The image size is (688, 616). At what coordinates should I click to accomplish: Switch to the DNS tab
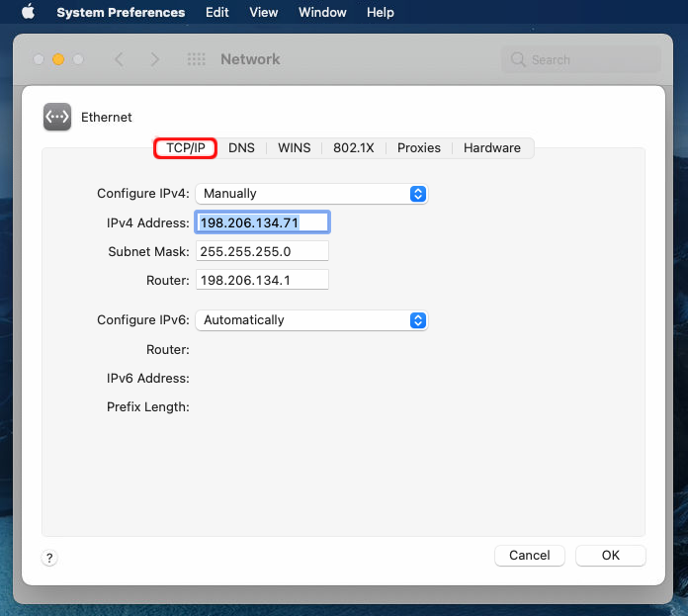[x=241, y=148]
